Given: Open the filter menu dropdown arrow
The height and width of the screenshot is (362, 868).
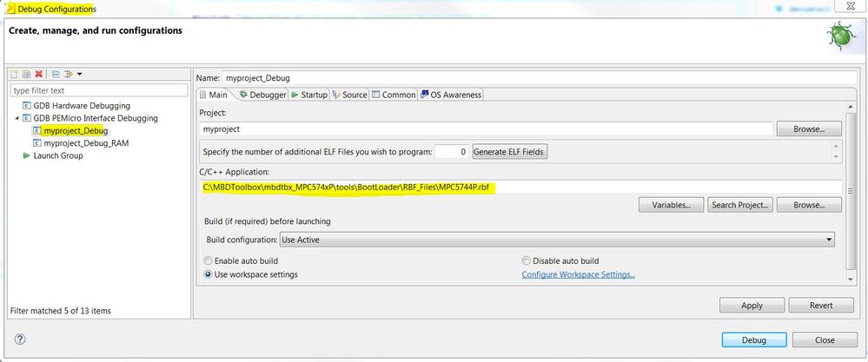Looking at the screenshot, I should 79,75.
